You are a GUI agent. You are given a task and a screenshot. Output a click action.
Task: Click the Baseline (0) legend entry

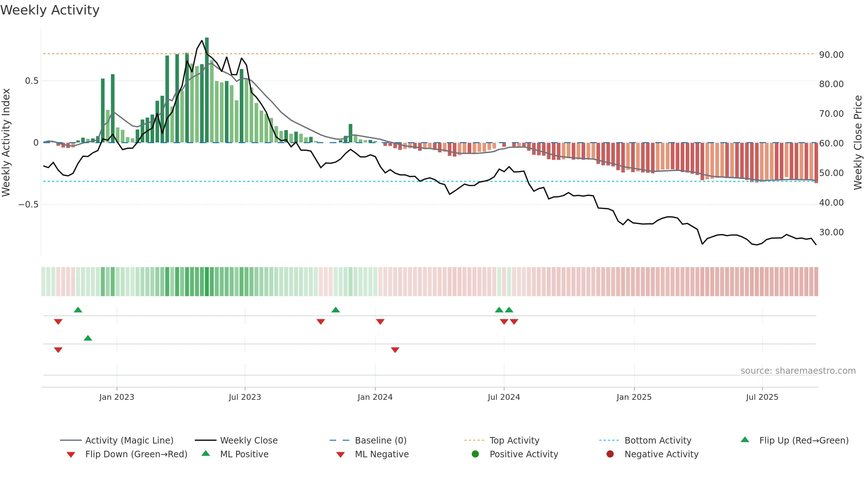pyautogui.click(x=368, y=440)
